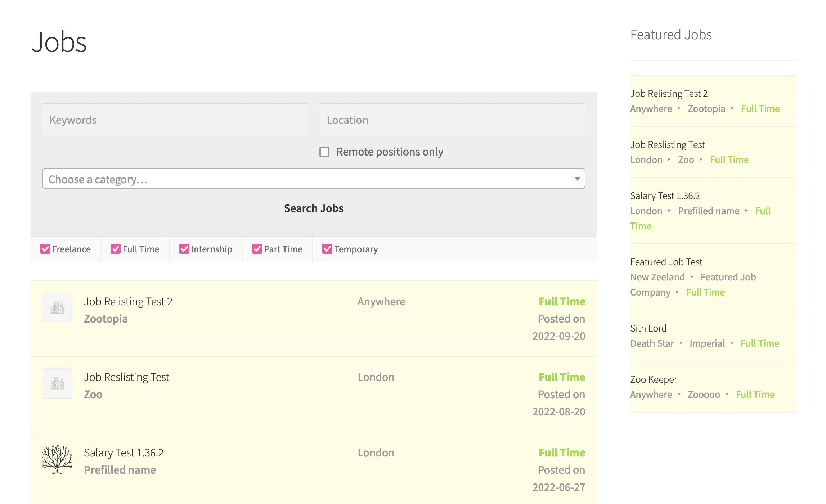Click the Zoo company placeholder logo
Screen dimensions: 826x504
(x=57, y=383)
